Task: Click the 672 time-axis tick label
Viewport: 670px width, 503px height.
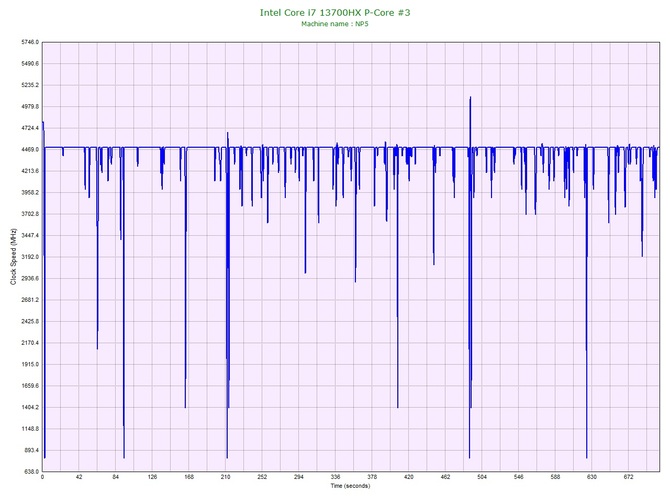Action: click(629, 477)
